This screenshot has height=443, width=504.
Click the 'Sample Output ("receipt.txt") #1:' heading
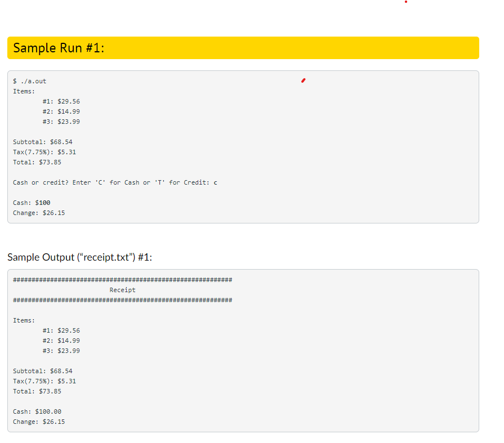[80, 257]
